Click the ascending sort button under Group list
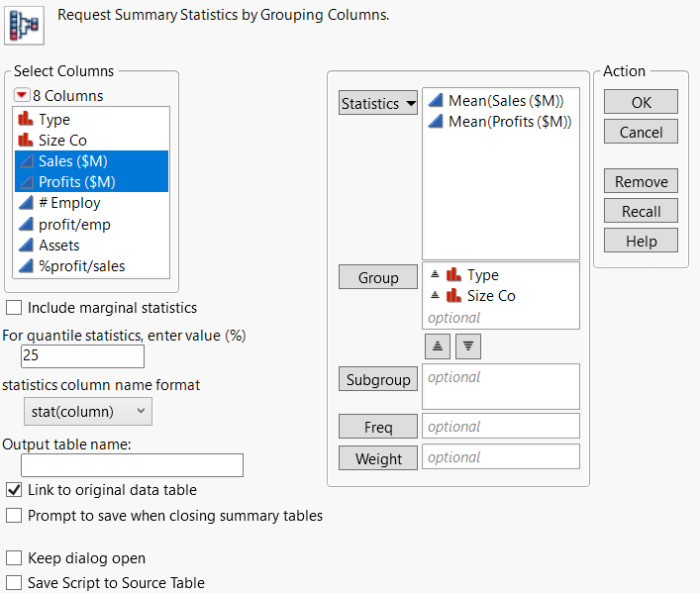This screenshot has width=700, height=593. click(x=436, y=346)
